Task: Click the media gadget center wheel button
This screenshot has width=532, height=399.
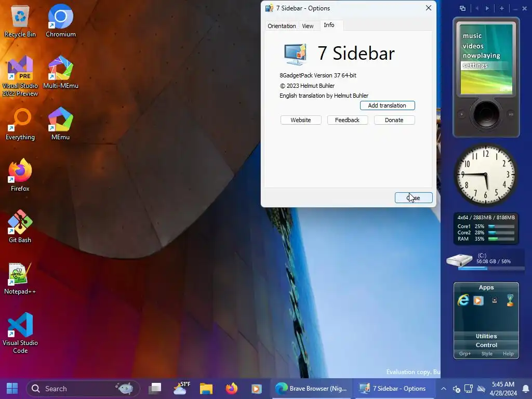Action: pyautogui.click(x=486, y=114)
